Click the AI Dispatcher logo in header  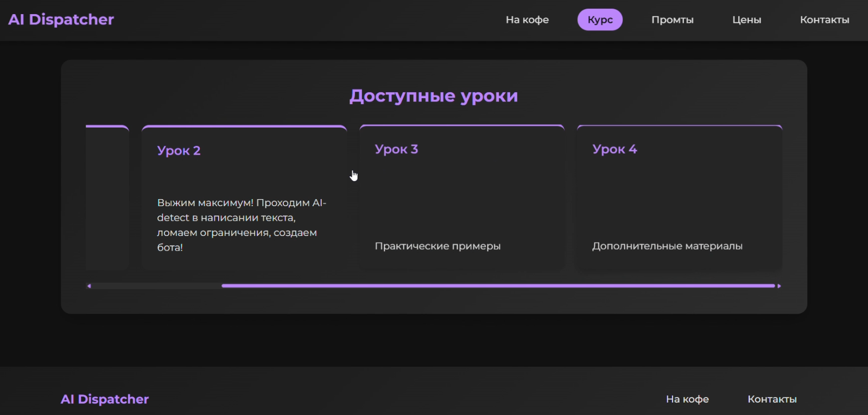pyautogui.click(x=61, y=20)
